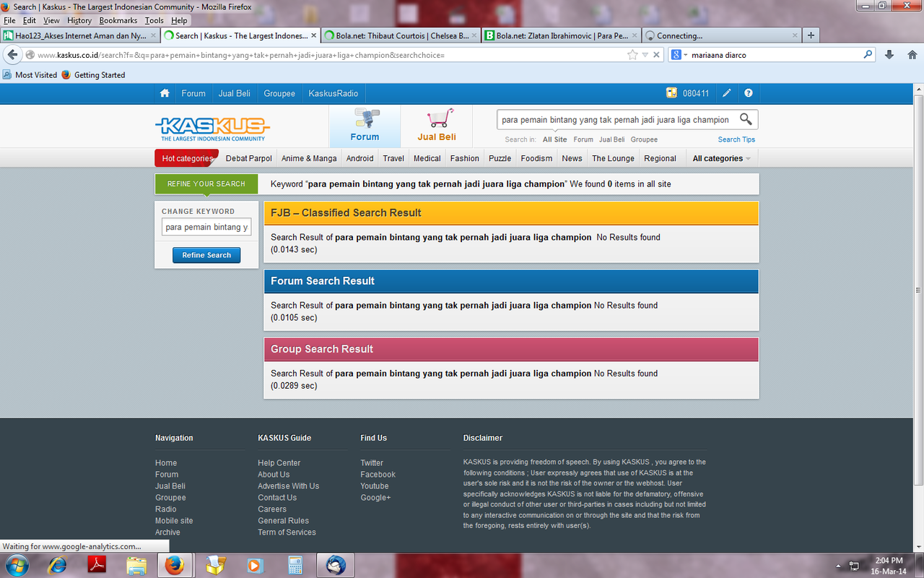Click KaskusRadio in the top blue bar
924x578 pixels.
pos(333,93)
